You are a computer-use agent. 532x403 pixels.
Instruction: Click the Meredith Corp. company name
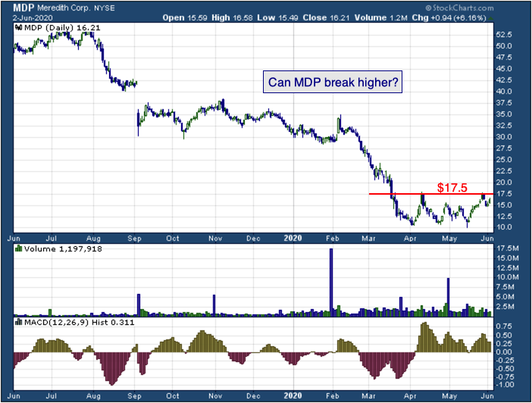click(x=64, y=8)
